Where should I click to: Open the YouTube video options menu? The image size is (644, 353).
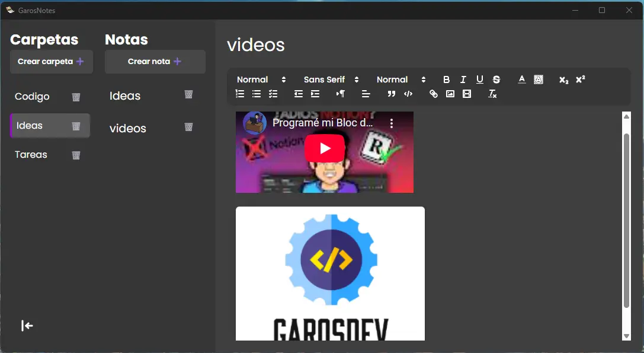[392, 123]
